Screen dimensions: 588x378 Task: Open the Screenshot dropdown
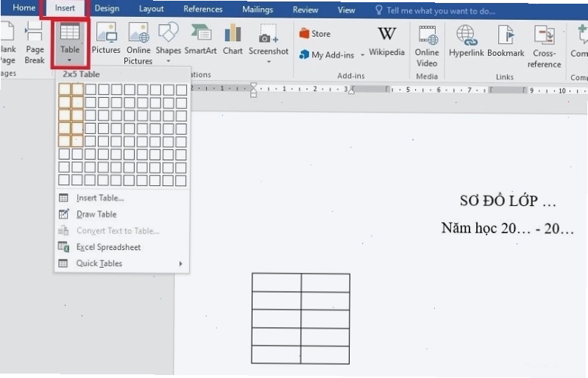click(x=269, y=44)
